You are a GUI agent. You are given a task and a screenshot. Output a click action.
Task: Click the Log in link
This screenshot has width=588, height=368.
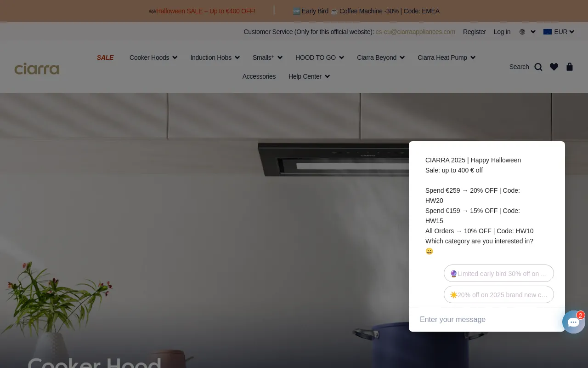(x=502, y=32)
